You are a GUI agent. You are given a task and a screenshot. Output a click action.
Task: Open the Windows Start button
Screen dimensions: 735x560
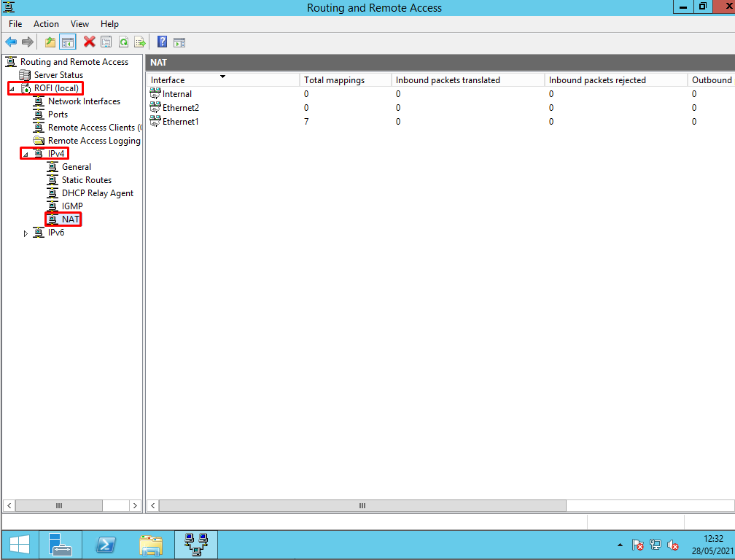click(19, 545)
